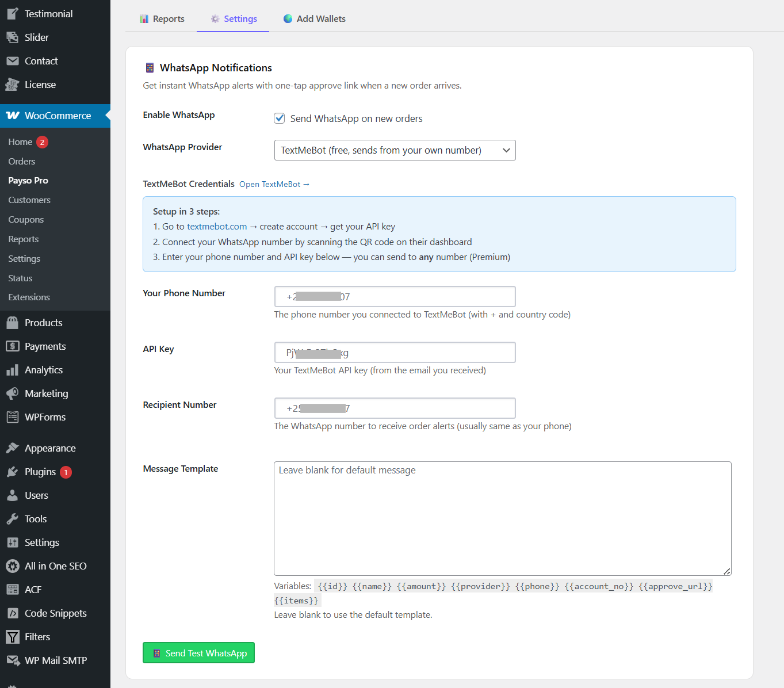Open the textmebot.com link
Viewport: 784px width, 688px height.
[x=217, y=226]
